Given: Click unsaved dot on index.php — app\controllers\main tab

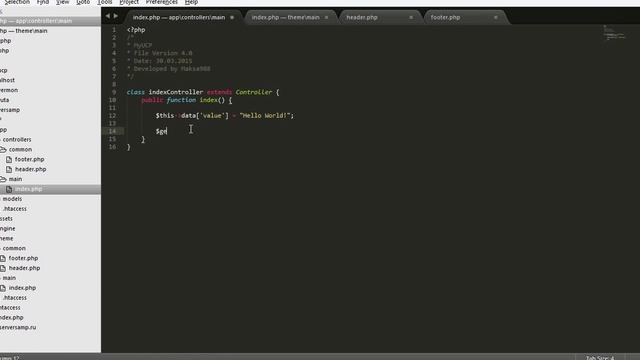Looking at the screenshot, I should (232, 18).
